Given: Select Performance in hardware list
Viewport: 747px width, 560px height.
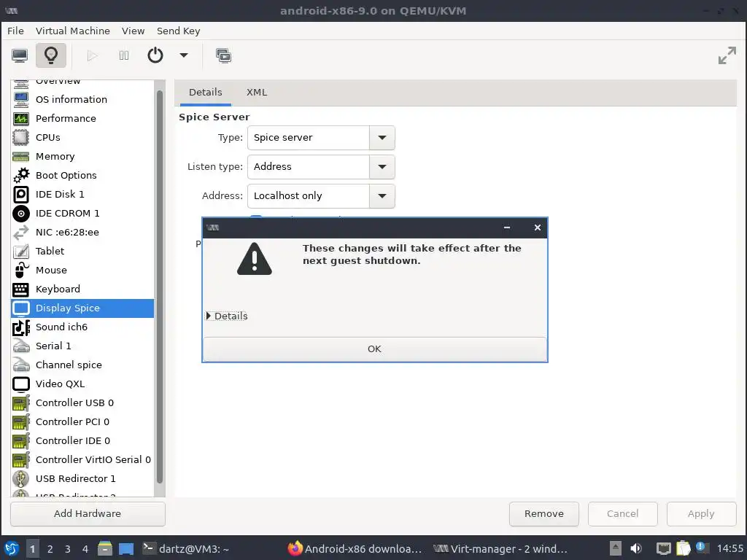Looking at the screenshot, I should 82,119.
